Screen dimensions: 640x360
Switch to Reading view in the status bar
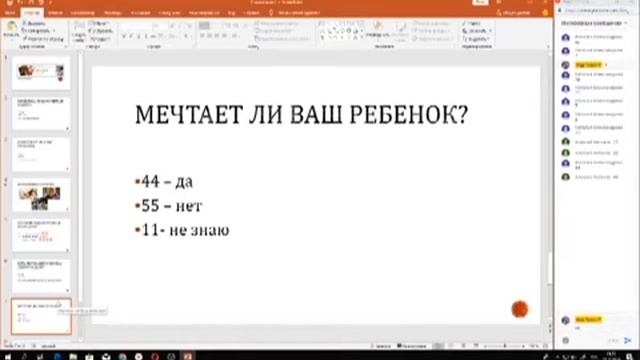click(463, 346)
